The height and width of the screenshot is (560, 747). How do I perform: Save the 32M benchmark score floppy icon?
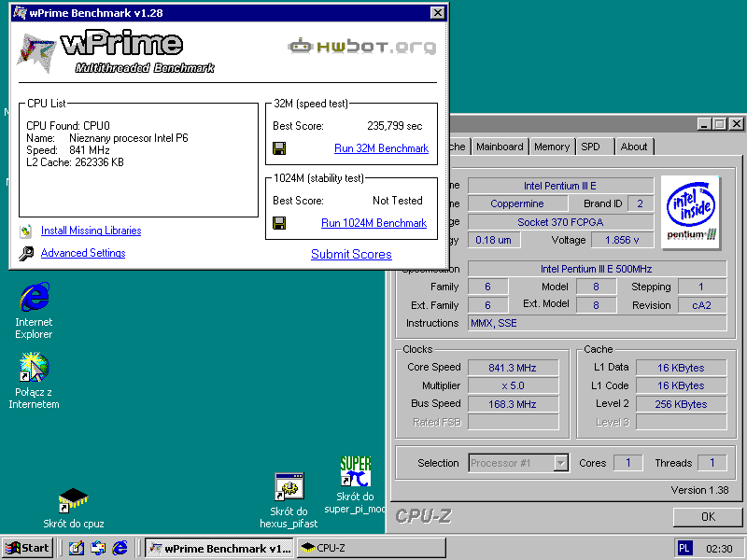(x=279, y=148)
